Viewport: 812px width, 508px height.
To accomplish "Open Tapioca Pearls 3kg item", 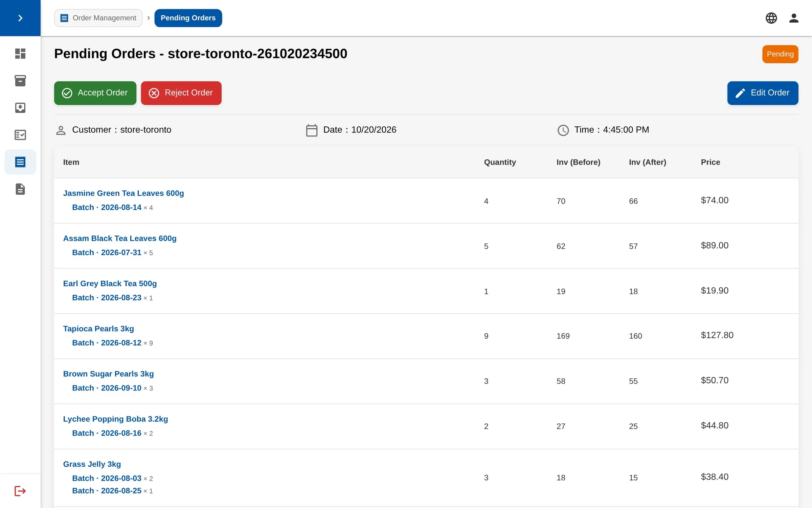I will coord(98,329).
